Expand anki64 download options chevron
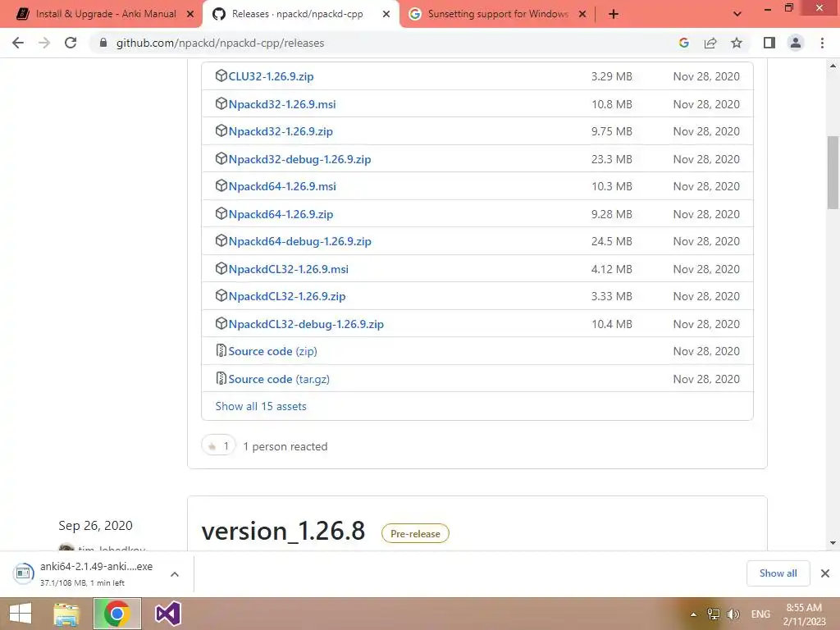 point(175,574)
